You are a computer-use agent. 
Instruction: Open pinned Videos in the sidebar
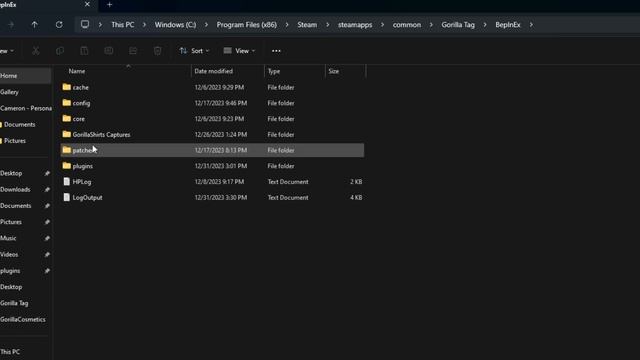click(9, 255)
